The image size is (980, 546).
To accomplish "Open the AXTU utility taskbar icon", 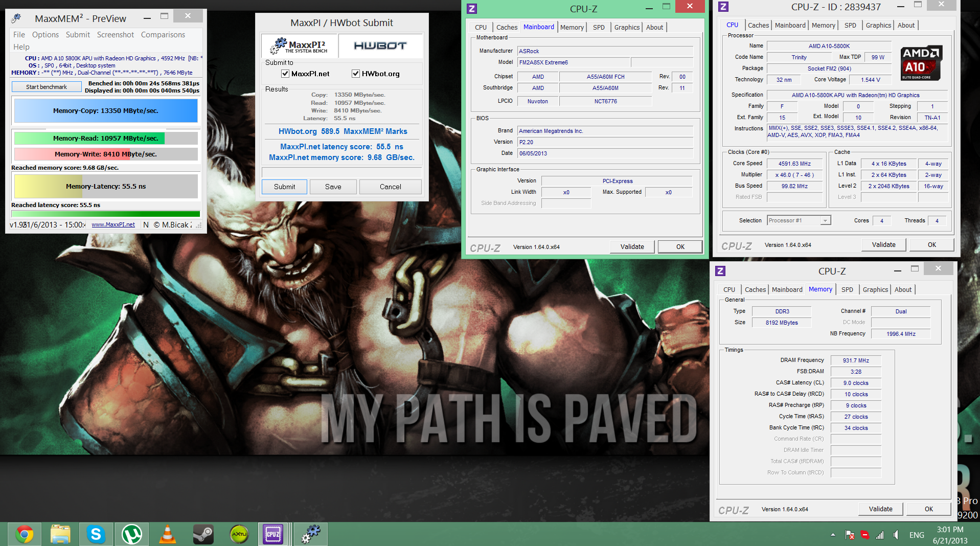I will click(x=239, y=535).
